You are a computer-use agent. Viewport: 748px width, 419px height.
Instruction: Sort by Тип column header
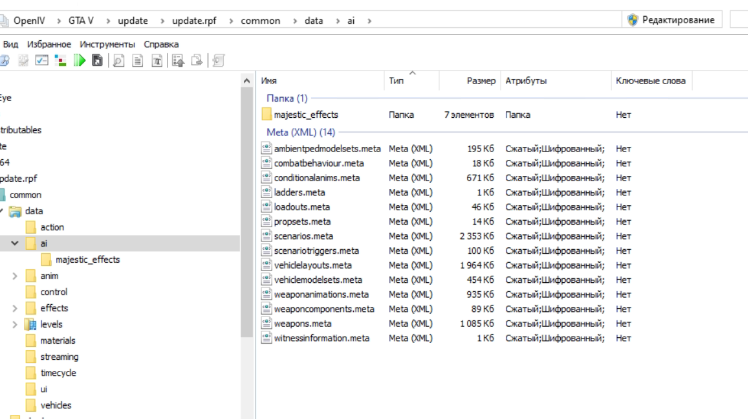(412, 81)
